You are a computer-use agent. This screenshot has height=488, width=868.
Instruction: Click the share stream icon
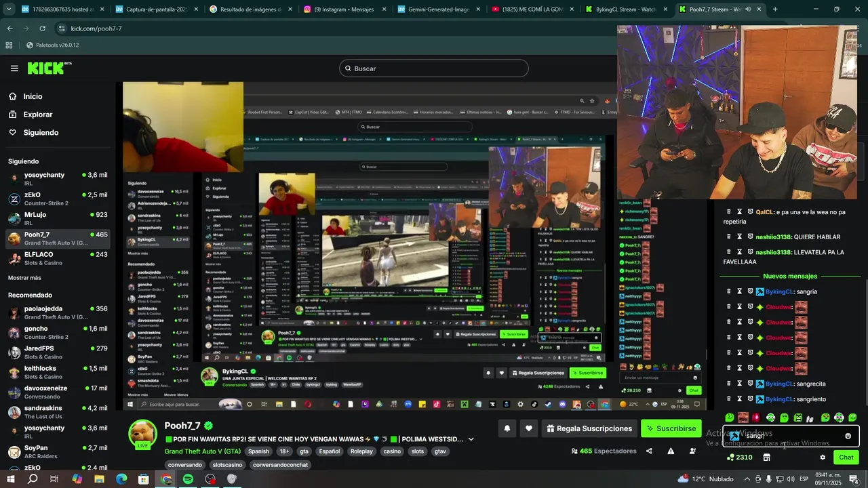[649, 451]
